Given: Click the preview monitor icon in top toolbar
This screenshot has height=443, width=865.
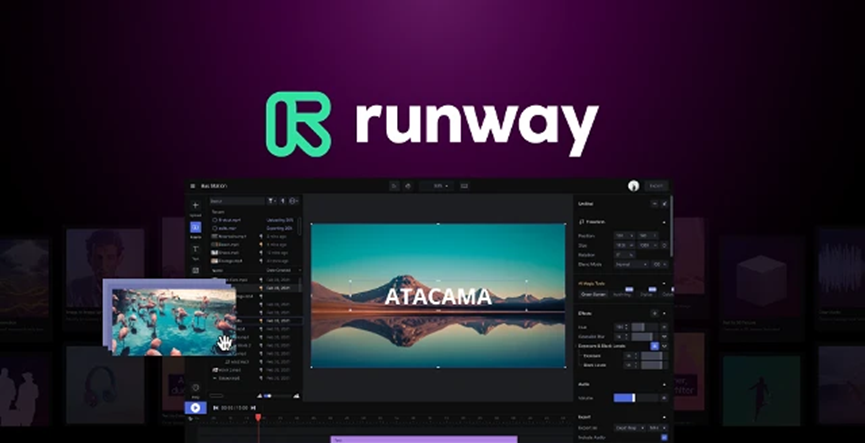Looking at the screenshot, I should click(x=464, y=186).
